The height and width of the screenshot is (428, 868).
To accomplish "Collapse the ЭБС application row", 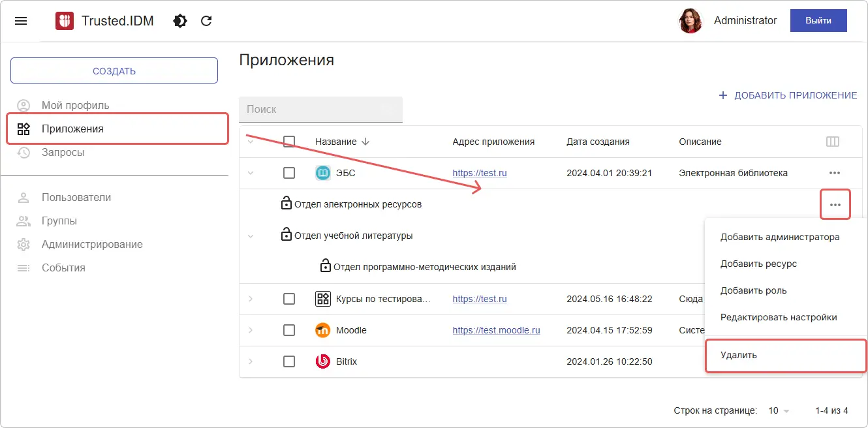I will [x=251, y=173].
